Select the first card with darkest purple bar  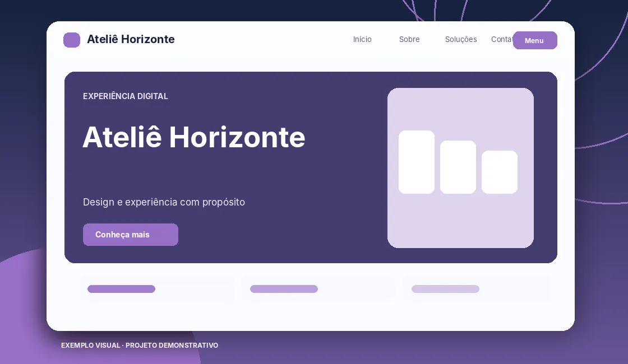point(157,289)
